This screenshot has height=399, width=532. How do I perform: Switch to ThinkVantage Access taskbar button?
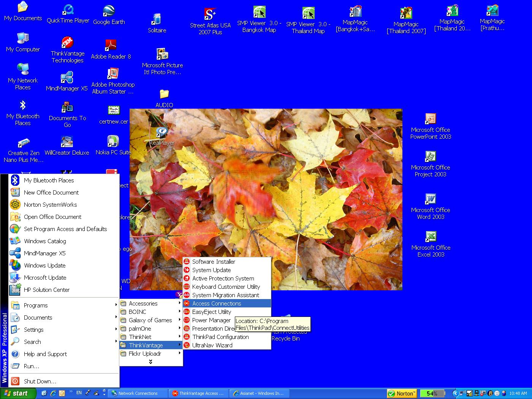(x=199, y=393)
